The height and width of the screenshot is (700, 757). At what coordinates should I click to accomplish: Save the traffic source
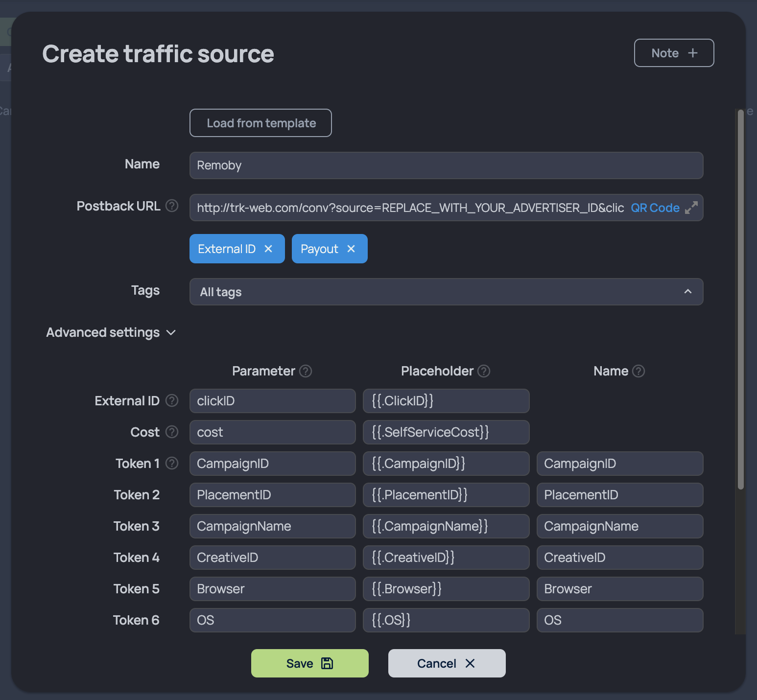click(310, 663)
